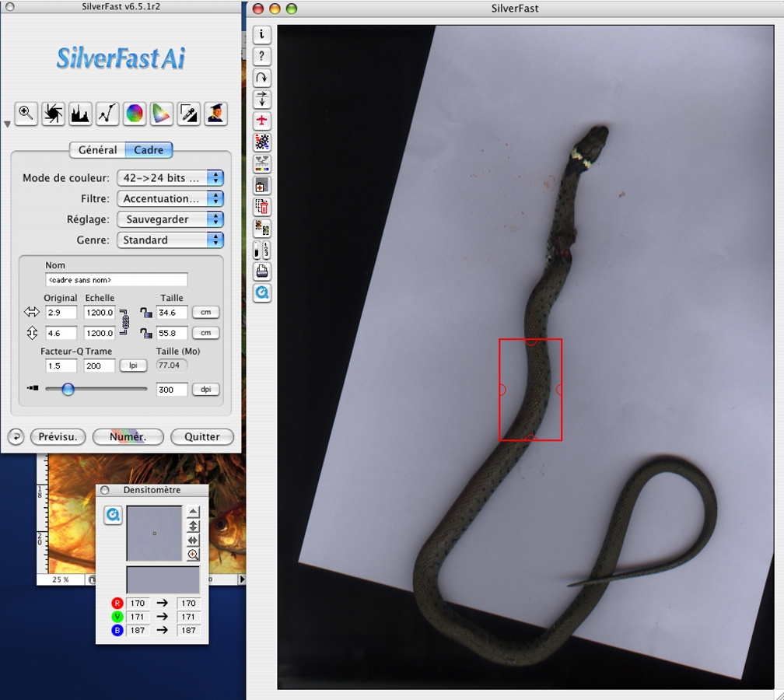The image size is (784, 700).
Task: Open the Genre dropdown
Action: (x=170, y=240)
